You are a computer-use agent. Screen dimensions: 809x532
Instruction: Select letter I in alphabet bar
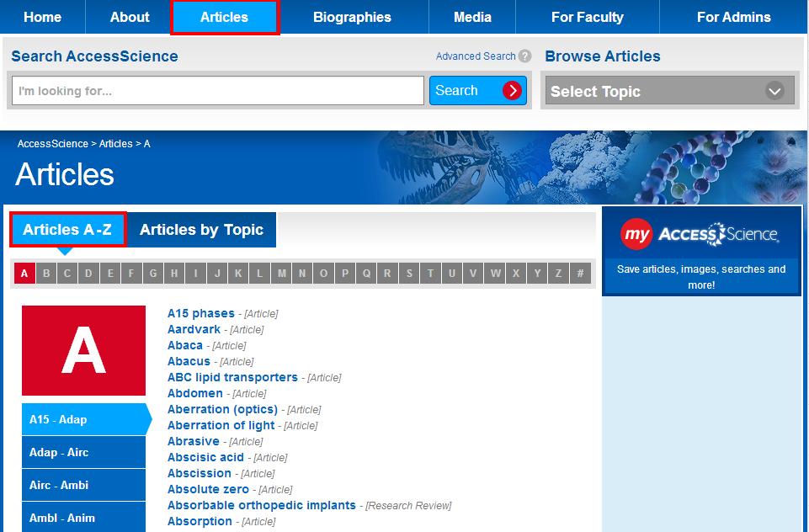click(195, 273)
